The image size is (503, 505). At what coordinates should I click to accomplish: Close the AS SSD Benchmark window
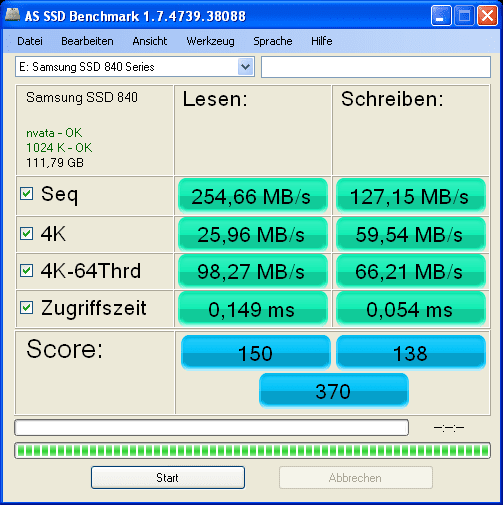[487, 16]
